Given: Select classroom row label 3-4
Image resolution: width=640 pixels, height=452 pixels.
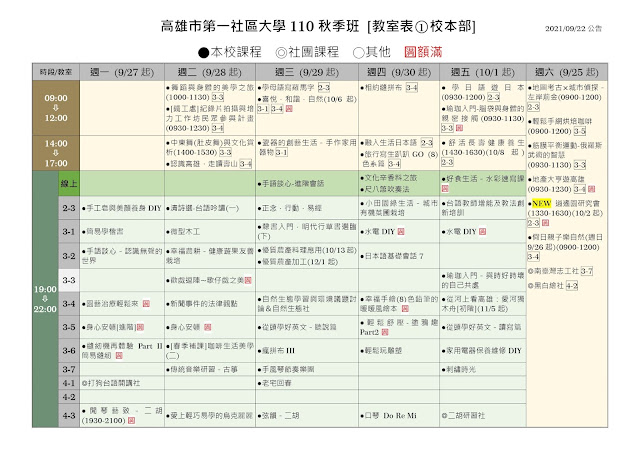Looking at the screenshot, I should (69, 304).
